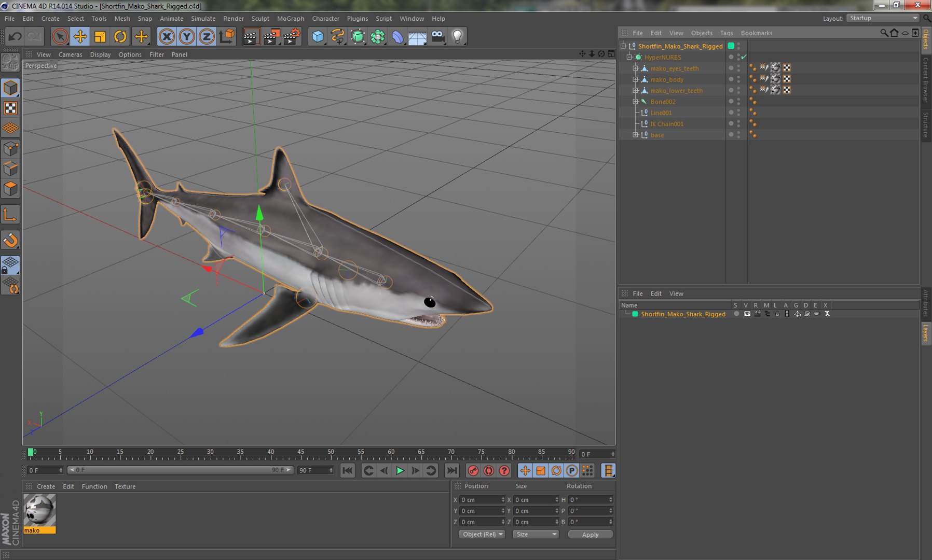Add a Camera object
This screenshot has height=560, width=932.
[438, 36]
